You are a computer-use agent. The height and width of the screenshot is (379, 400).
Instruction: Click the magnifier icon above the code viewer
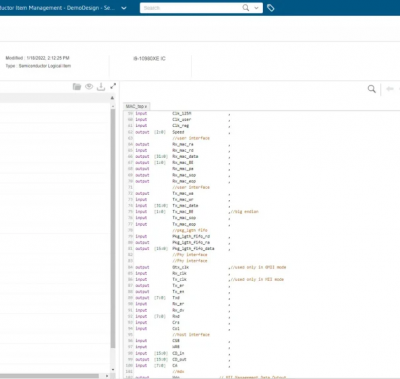(x=372, y=89)
